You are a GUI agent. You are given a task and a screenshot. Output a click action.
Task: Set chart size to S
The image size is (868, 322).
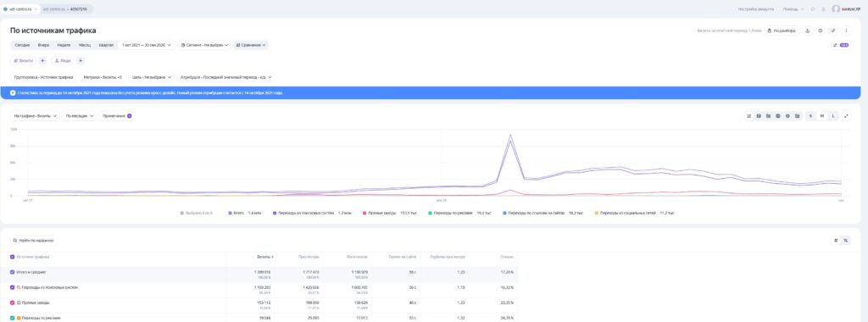pos(810,116)
